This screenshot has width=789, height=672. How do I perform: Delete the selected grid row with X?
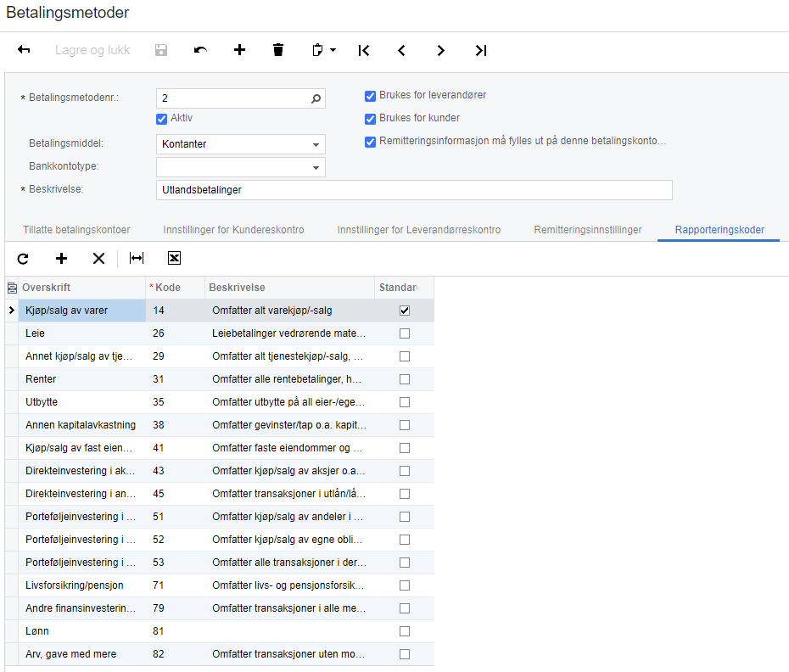98,259
